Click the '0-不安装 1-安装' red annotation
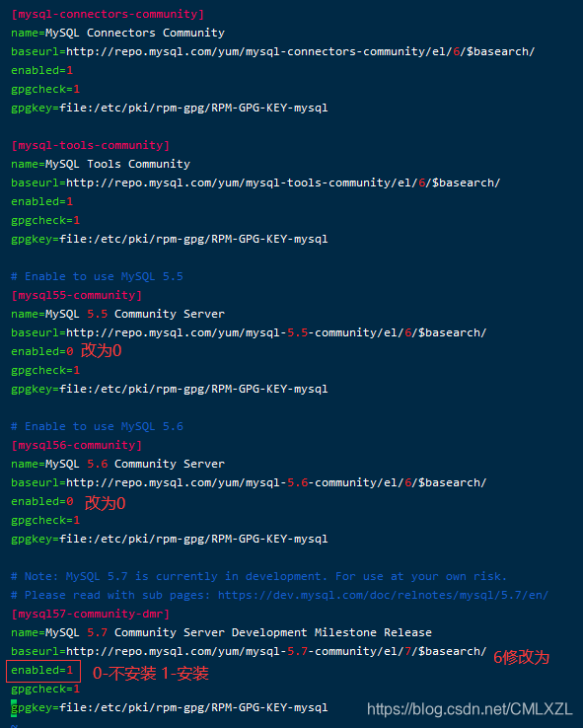The height and width of the screenshot is (728, 583). 150,673
